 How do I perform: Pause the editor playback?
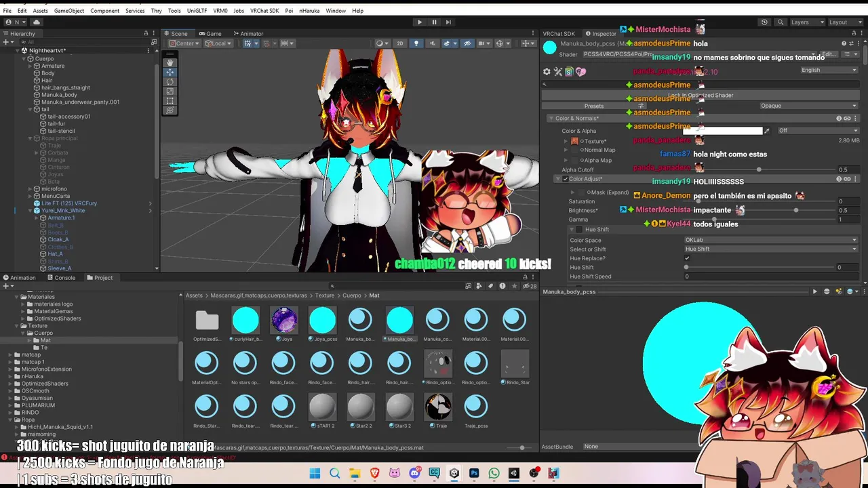[435, 22]
